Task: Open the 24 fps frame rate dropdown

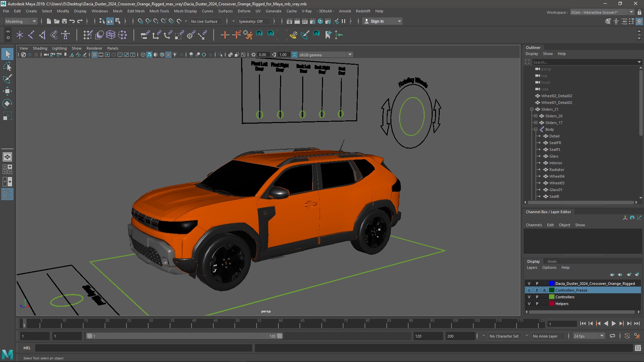Action: (x=589, y=336)
